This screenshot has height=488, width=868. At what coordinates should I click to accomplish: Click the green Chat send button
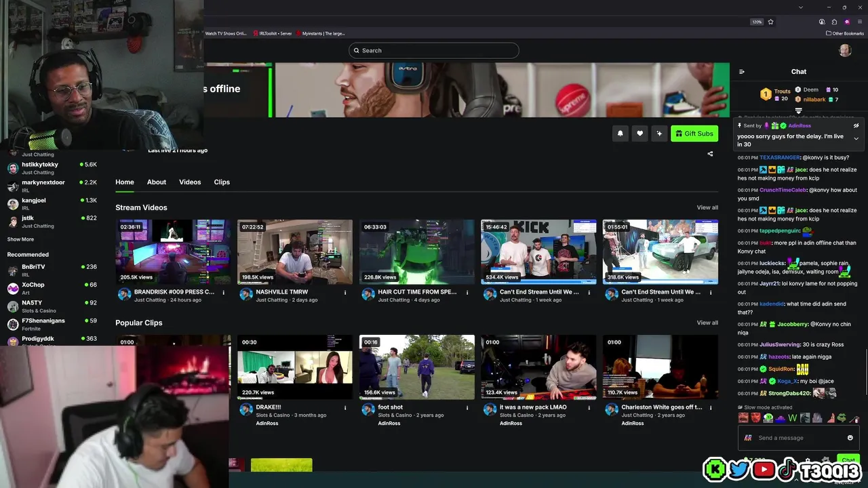pyautogui.click(x=848, y=460)
